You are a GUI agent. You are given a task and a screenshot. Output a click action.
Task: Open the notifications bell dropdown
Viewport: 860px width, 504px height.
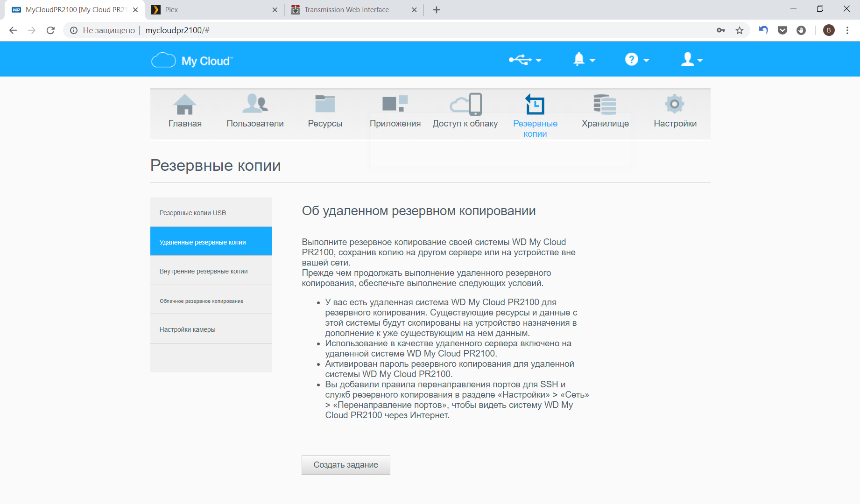[584, 59]
